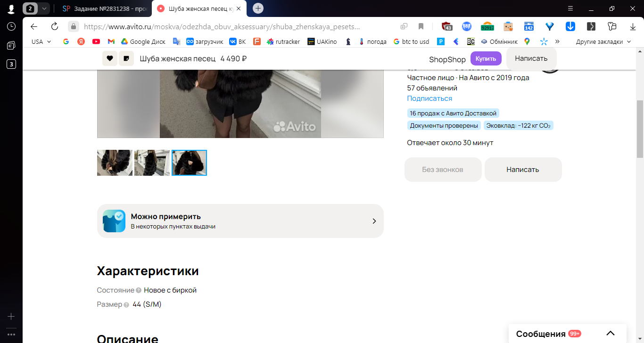Open the Yandex bookmark icon
The width and height of the screenshot is (644, 343).
click(x=81, y=41)
